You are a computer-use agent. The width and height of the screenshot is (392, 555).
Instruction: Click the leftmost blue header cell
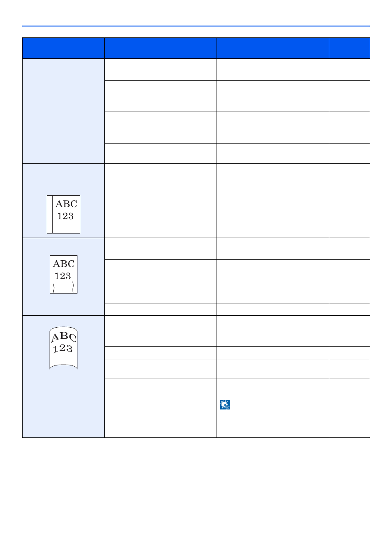63,48
